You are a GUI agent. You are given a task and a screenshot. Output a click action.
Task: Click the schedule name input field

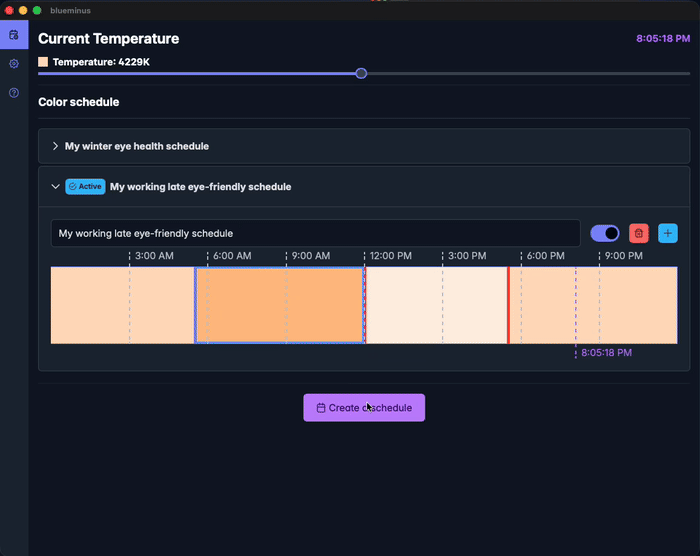(316, 233)
